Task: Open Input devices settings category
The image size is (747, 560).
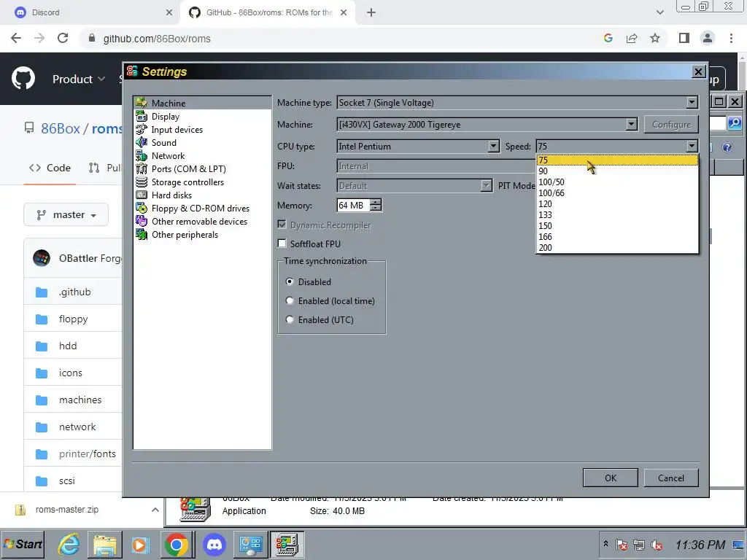Action: tap(177, 130)
